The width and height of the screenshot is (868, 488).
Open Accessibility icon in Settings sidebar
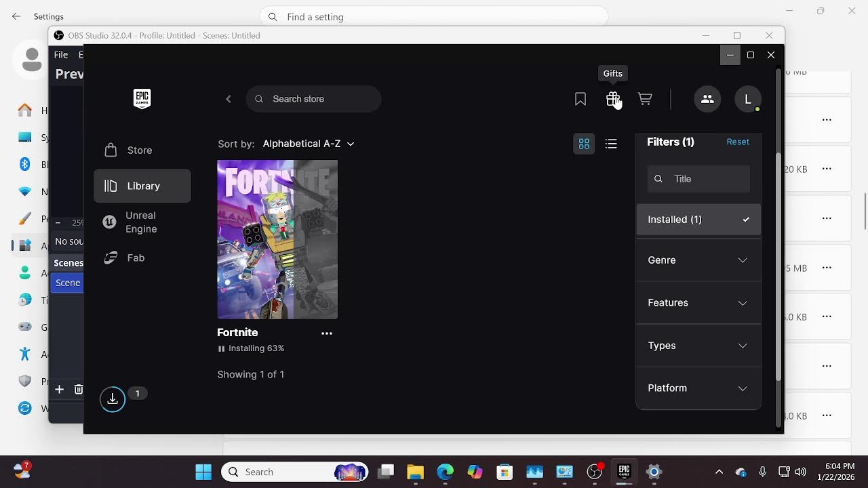coord(25,354)
